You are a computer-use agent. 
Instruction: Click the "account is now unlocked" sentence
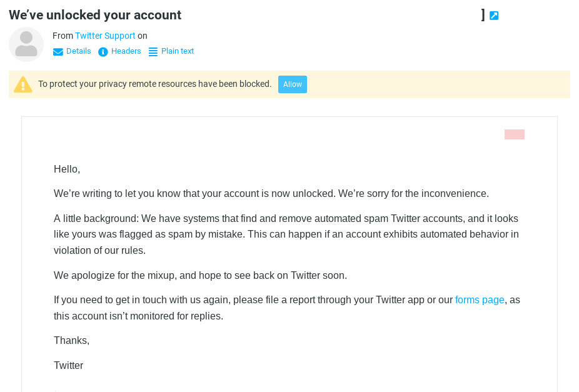tap(271, 194)
